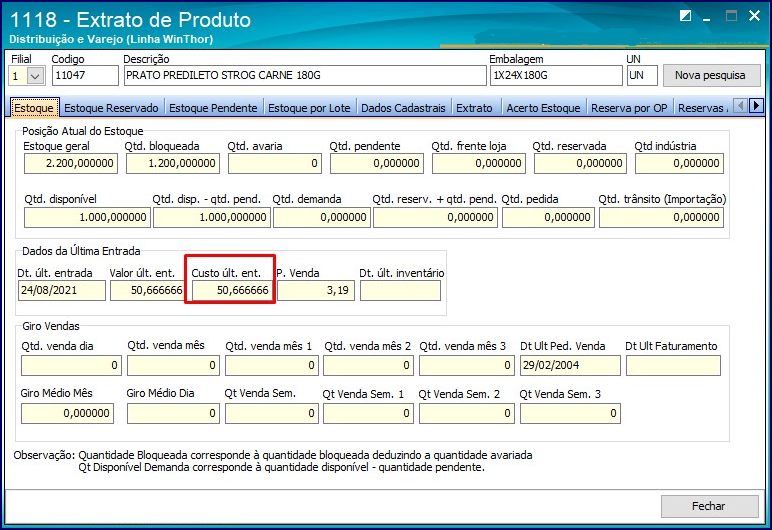Click the Qtd indústria field

679,164
